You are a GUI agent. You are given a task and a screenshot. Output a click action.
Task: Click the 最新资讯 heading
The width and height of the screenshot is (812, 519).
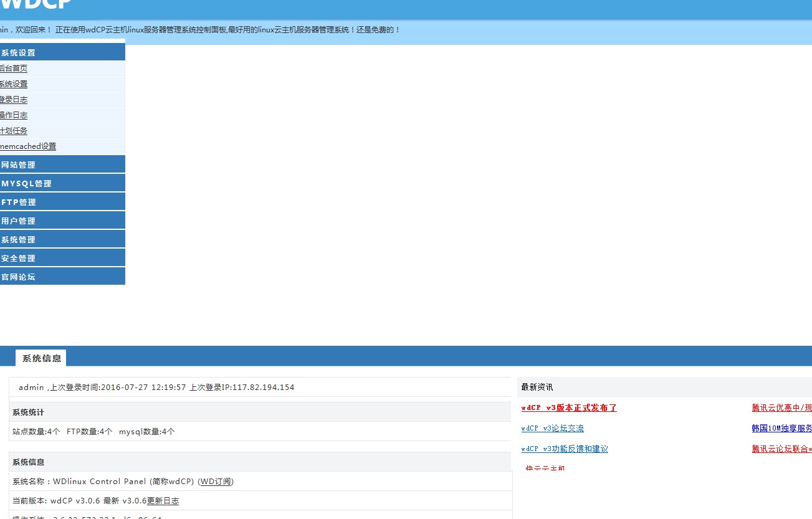coord(537,388)
